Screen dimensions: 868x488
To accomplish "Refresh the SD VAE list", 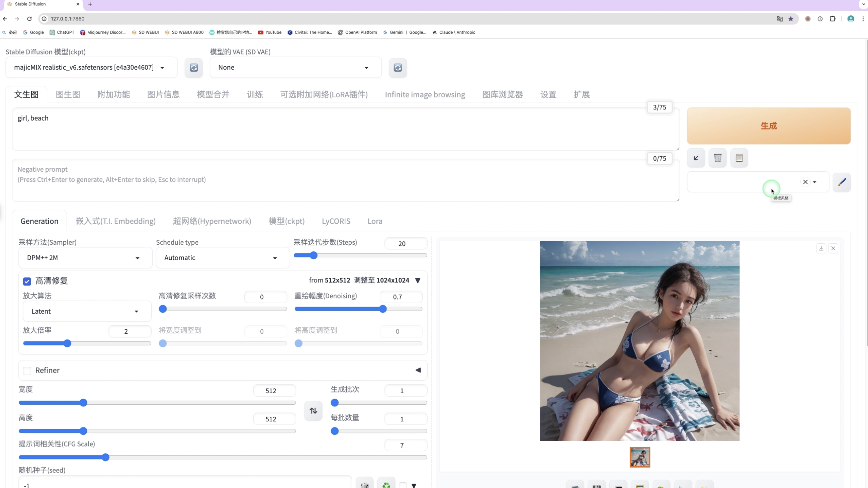I will point(398,68).
